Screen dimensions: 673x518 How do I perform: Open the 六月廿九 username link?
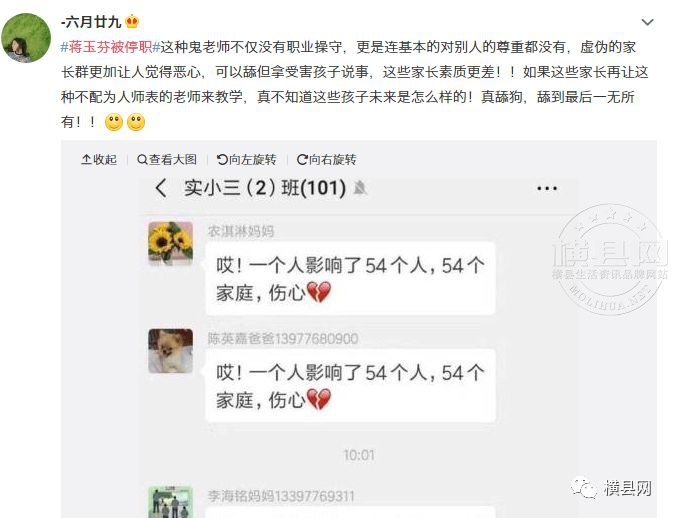[91, 21]
